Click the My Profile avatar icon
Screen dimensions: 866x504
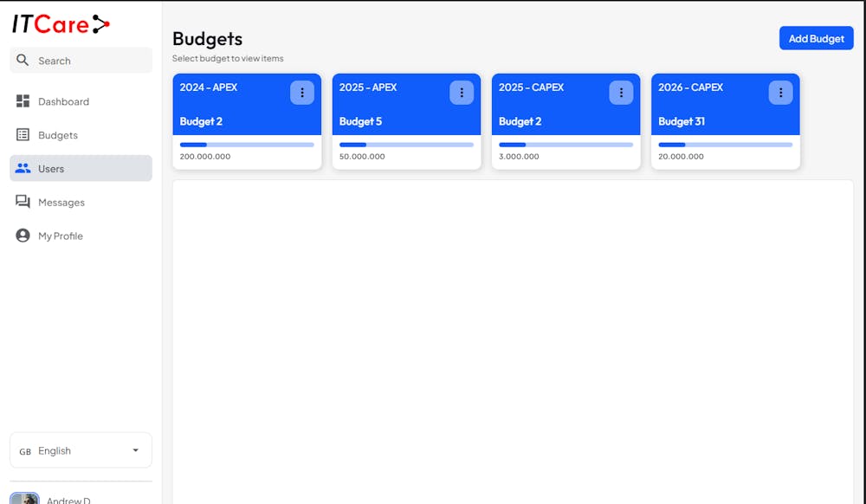(x=23, y=236)
